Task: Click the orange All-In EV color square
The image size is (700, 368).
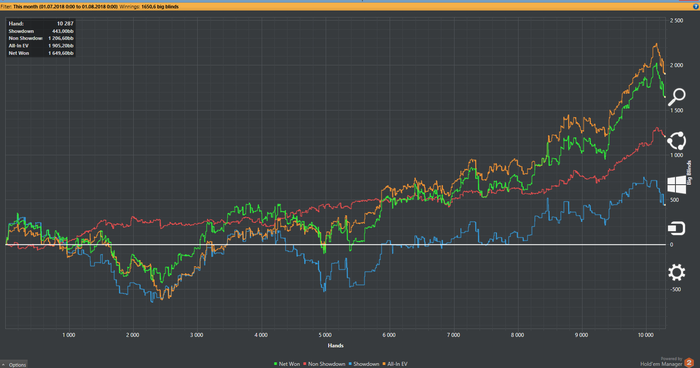Action: (x=384, y=364)
